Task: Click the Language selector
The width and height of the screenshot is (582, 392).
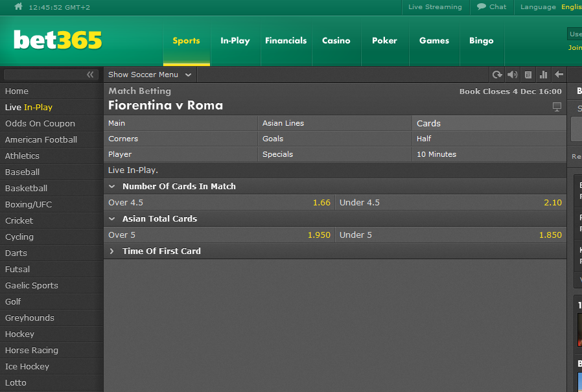Action: click(551, 6)
